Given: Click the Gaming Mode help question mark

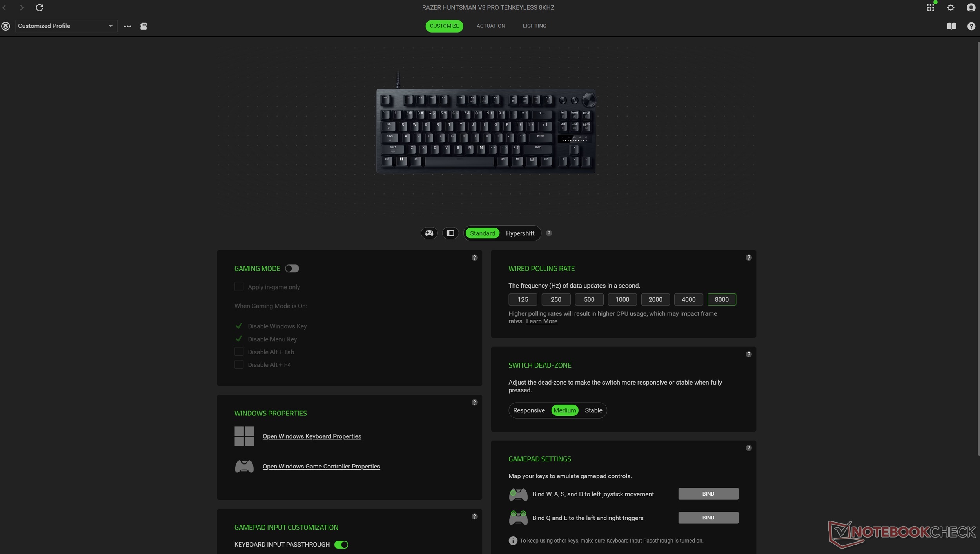Looking at the screenshot, I should (x=474, y=258).
